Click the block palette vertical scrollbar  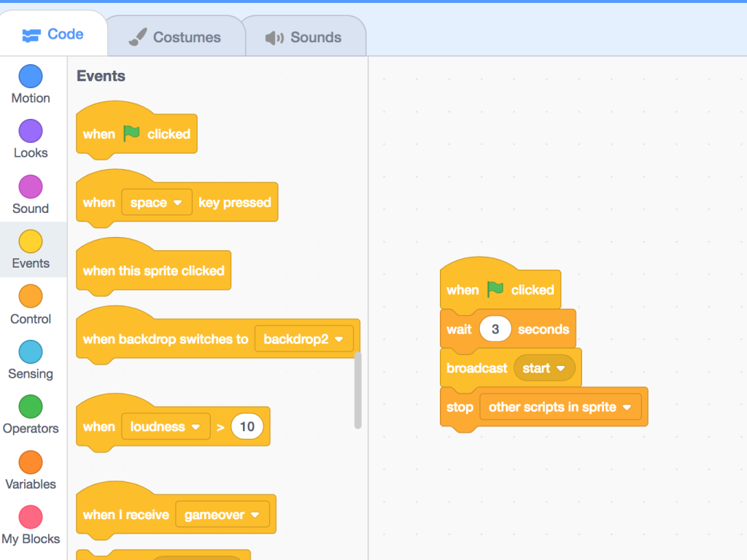[x=357, y=391]
